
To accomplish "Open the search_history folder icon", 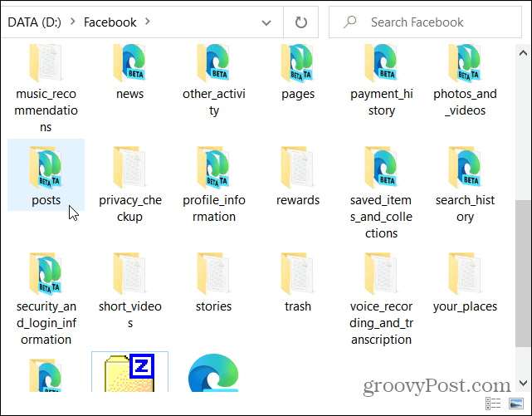I will coord(465,168).
